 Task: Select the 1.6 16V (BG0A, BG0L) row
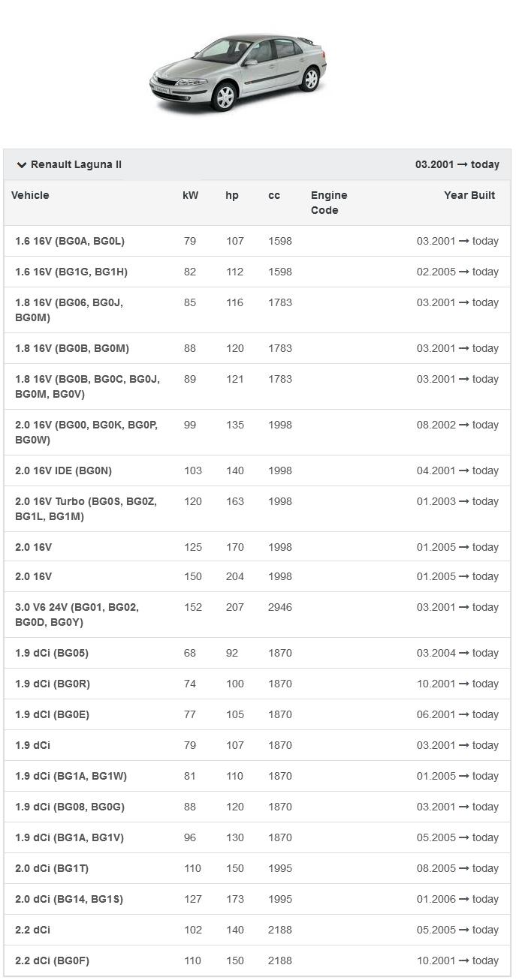[70, 241]
